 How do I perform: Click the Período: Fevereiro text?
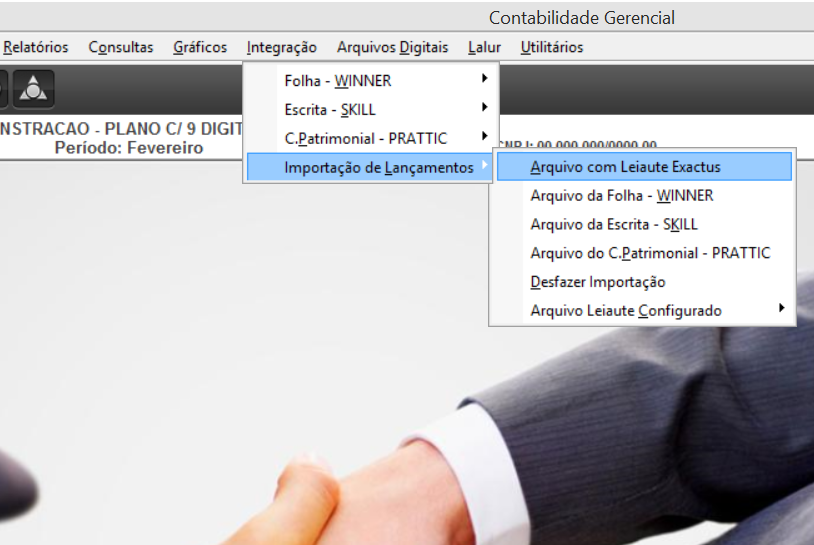click(x=129, y=148)
